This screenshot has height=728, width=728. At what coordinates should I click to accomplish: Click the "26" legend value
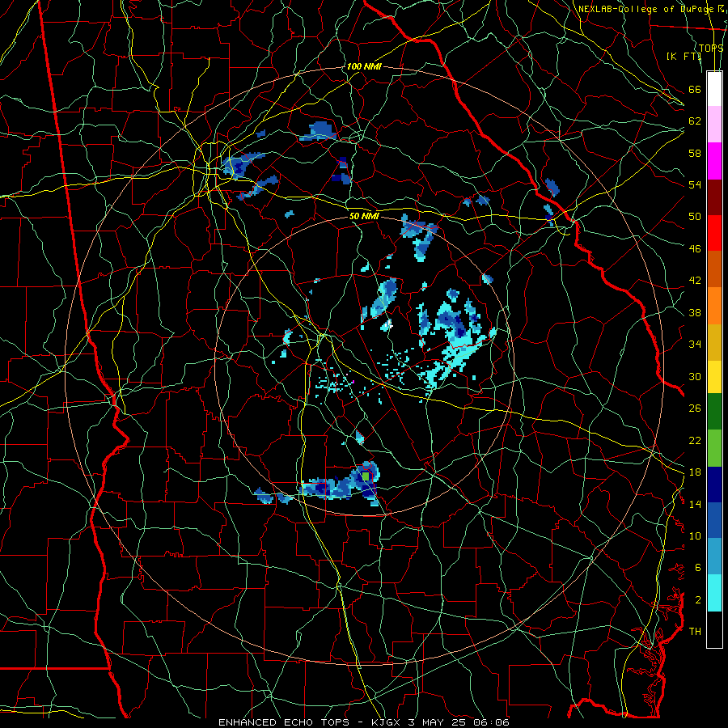click(695, 408)
